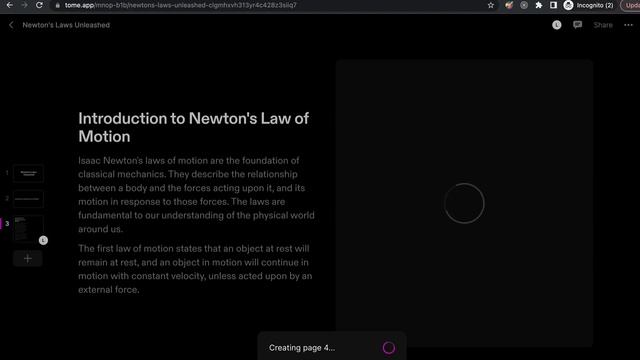Click the Newton's Laws Unleashed title

(66, 25)
